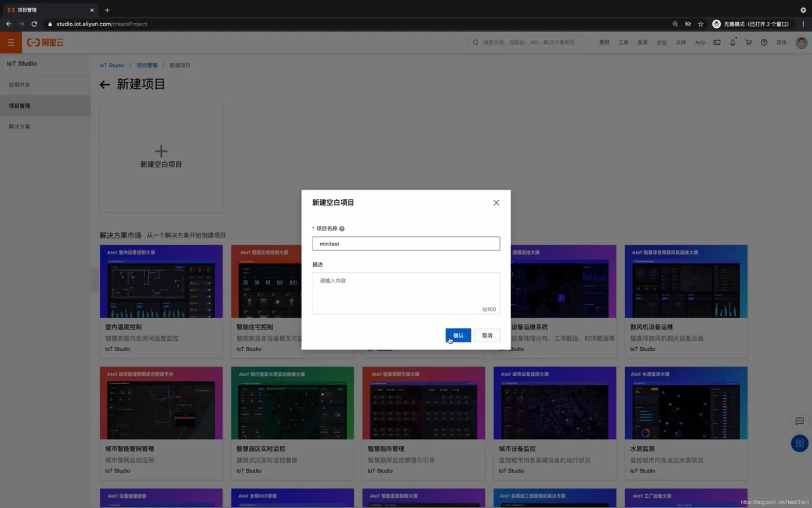Image resolution: width=812 pixels, height=508 pixels.
Task: Click the plus 新建空白项目 card
Action: click(x=161, y=157)
